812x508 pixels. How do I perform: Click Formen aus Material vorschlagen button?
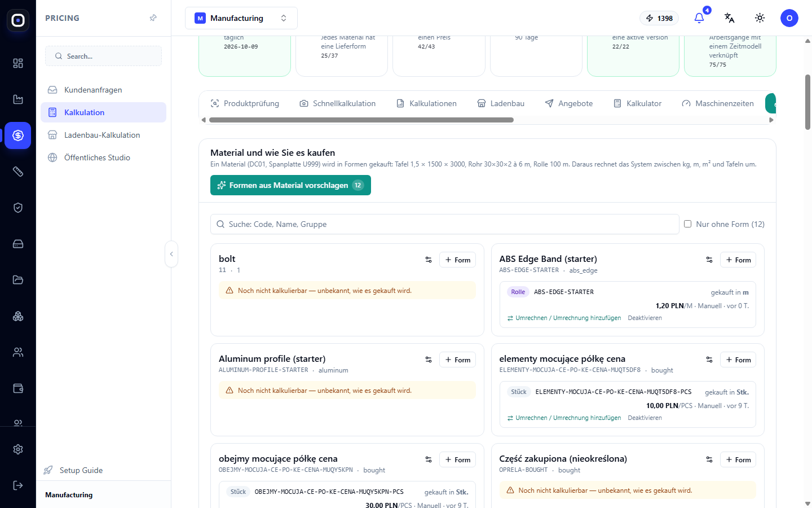[290, 185]
